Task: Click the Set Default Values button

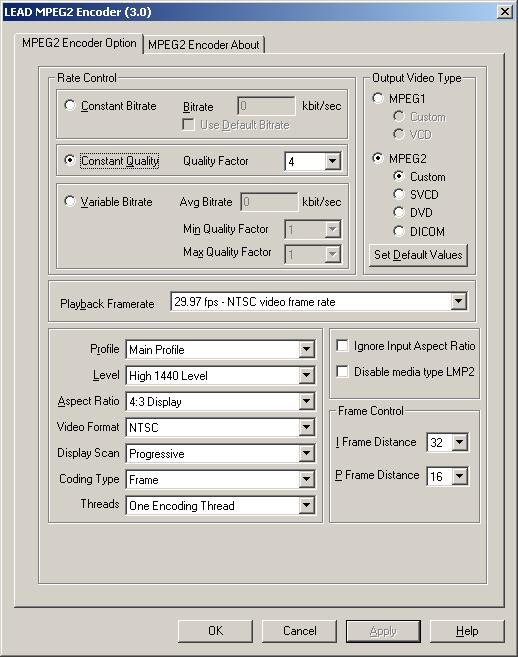Action: (x=418, y=255)
